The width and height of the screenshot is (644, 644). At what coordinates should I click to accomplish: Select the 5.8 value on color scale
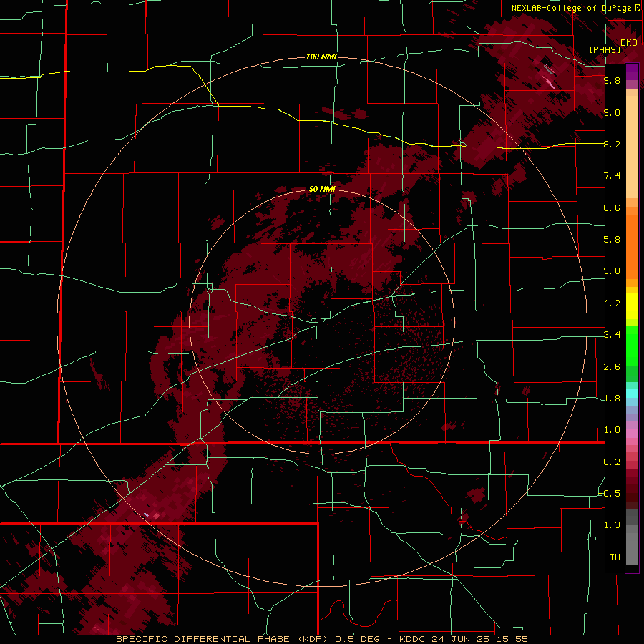point(612,240)
